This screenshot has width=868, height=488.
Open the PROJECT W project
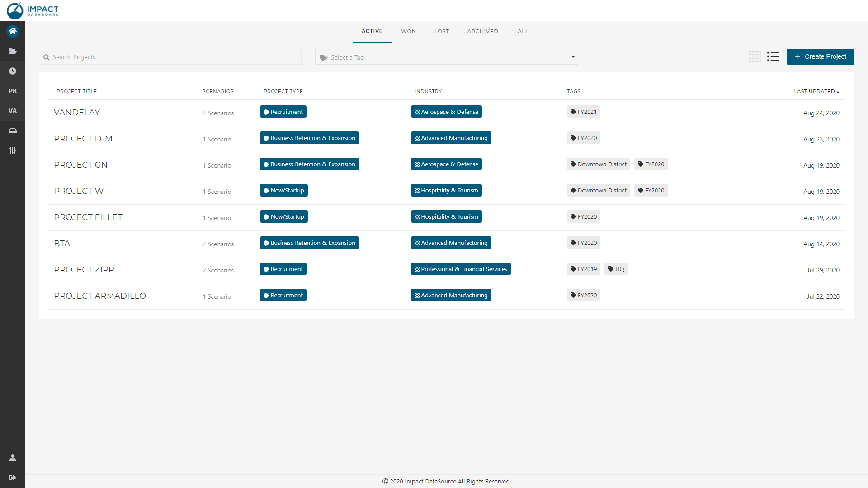click(x=79, y=191)
